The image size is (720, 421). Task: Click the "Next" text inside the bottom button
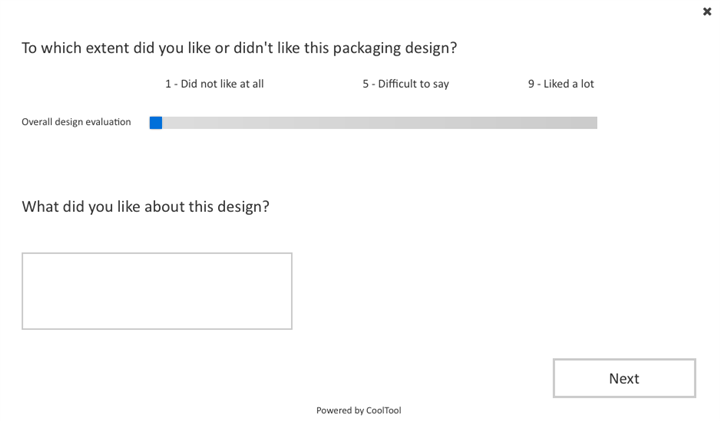point(624,379)
